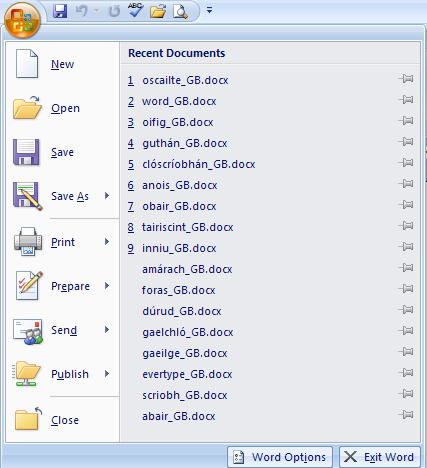Click the Print Preview icon in toolbar

(180, 11)
